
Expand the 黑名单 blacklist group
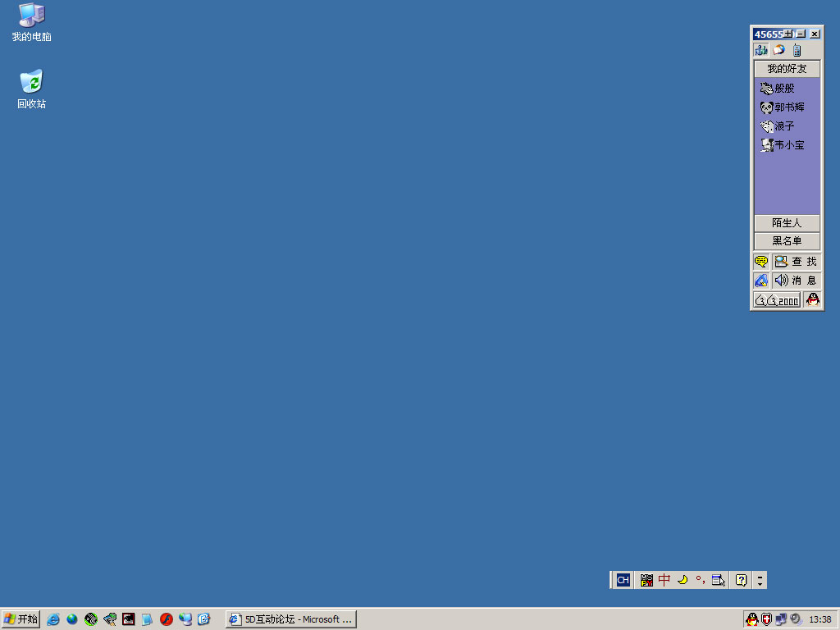pos(787,241)
